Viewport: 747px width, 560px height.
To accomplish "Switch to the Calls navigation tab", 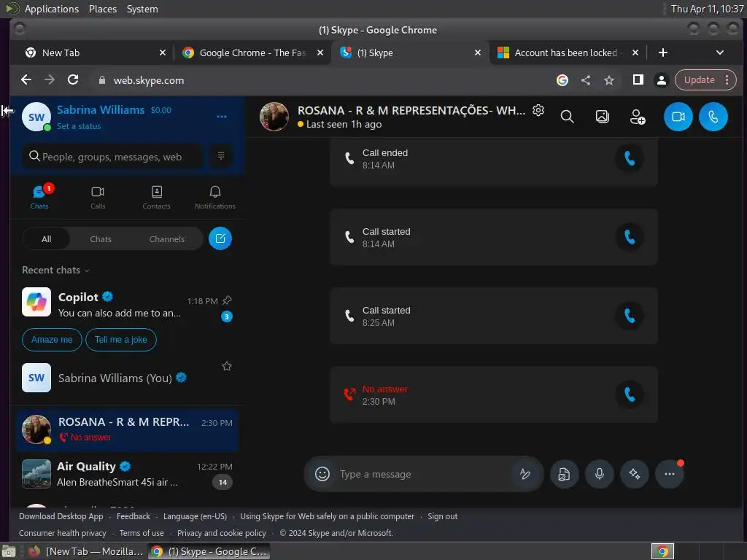I will 98,197.
